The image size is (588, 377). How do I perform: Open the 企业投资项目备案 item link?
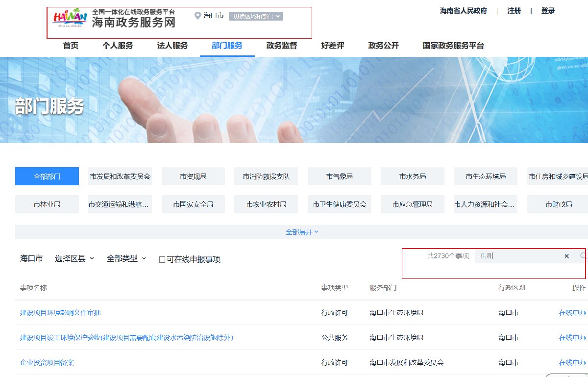click(x=47, y=363)
